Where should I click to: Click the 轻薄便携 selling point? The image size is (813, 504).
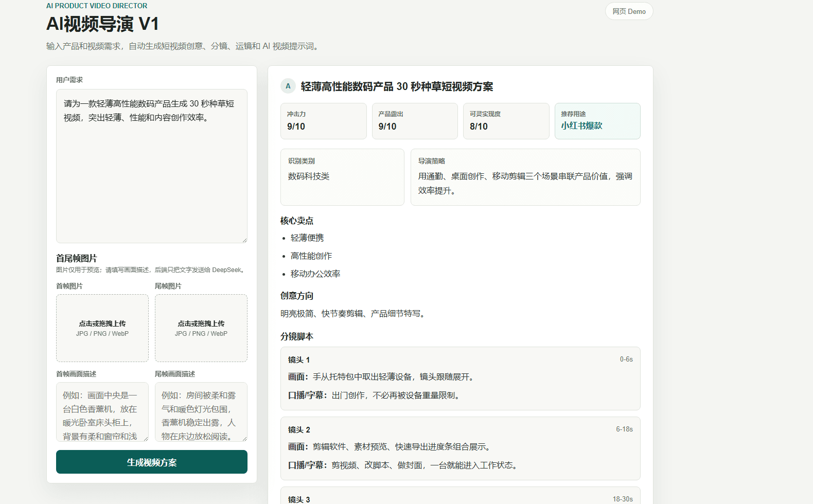[307, 238]
